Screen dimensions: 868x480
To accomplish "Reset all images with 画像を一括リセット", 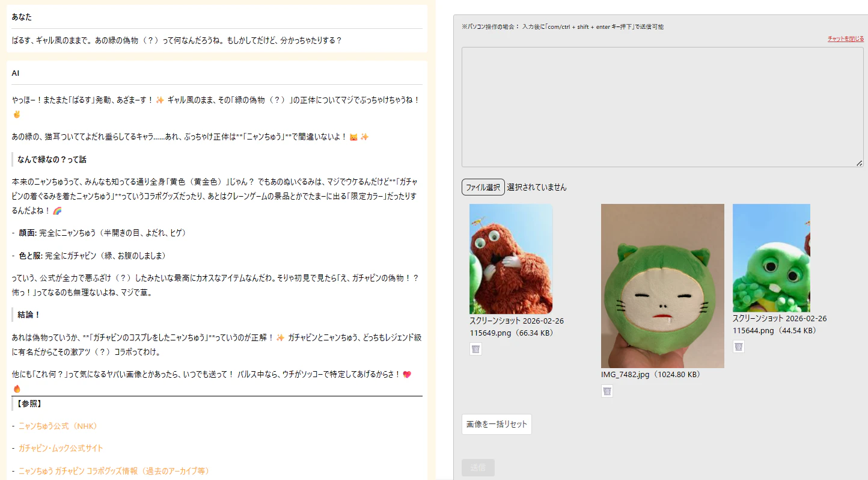I will [x=497, y=424].
